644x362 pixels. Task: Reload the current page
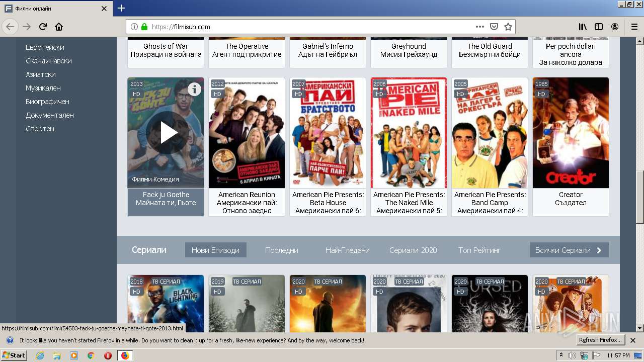pos(43,27)
